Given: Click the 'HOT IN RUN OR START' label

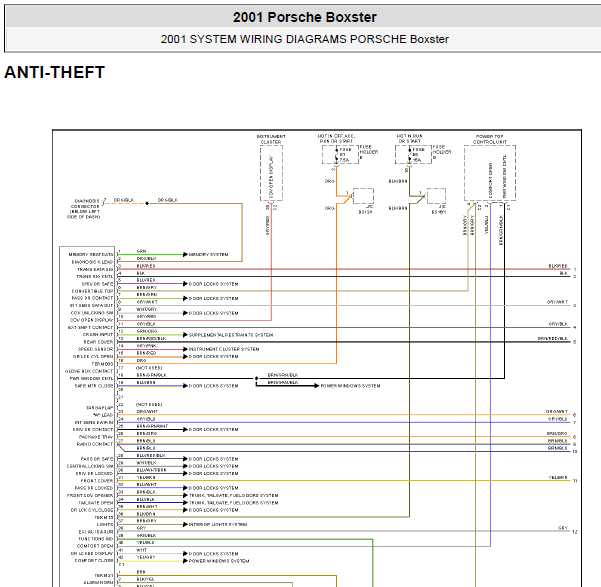Looking at the screenshot, I should pos(409,138).
